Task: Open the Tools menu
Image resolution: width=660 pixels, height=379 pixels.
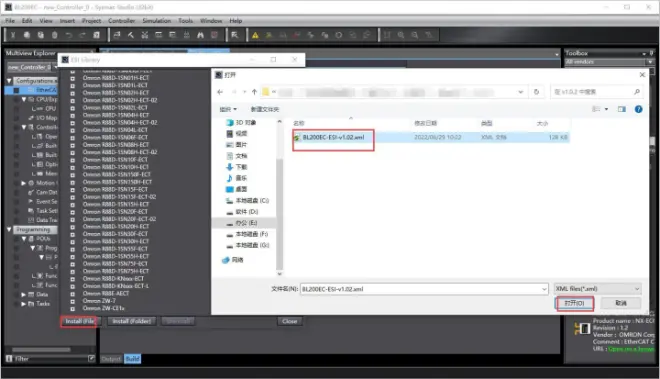Action: pos(185,21)
